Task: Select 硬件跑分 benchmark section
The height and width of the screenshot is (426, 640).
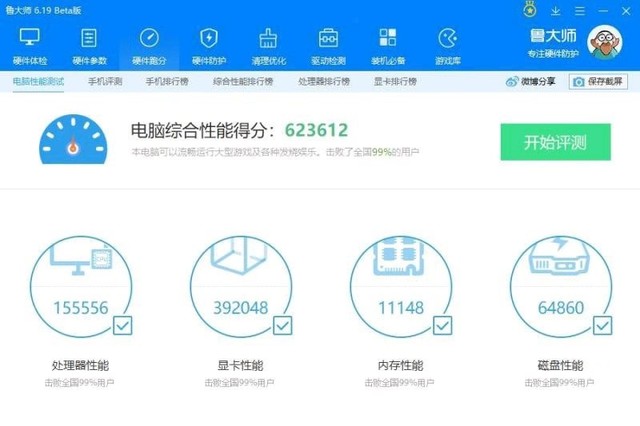Action: click(149, 47)
